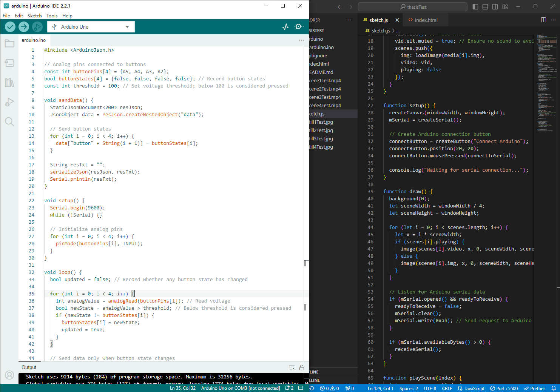
Task: Open README.md in VS Code Explorer
Action: click(x=333, y=72)
